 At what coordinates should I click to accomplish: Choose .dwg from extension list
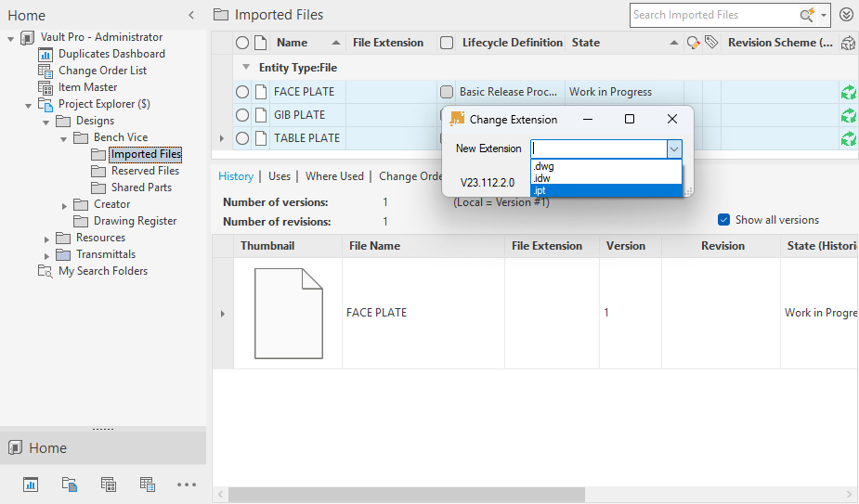point(605,166)
